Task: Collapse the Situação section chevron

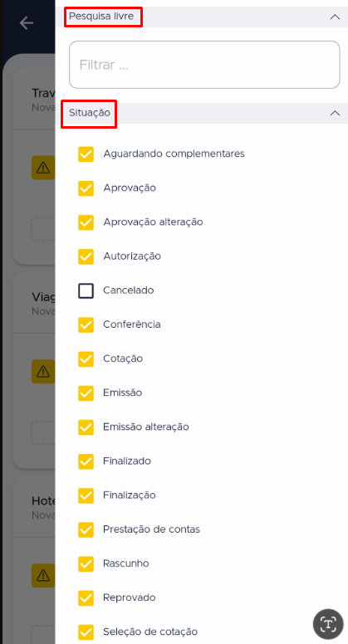Action: [335, 114]
